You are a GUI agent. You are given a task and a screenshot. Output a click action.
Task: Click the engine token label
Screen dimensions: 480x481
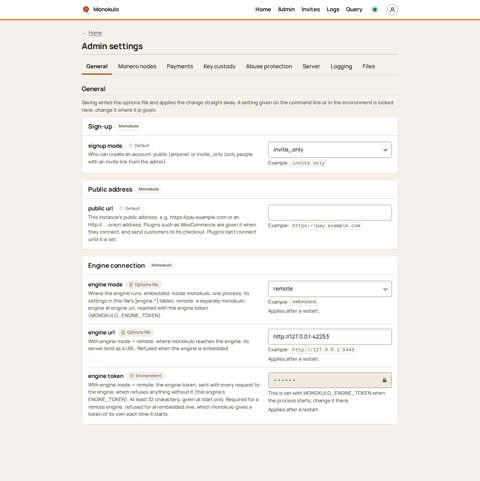(x=106, y=376)
